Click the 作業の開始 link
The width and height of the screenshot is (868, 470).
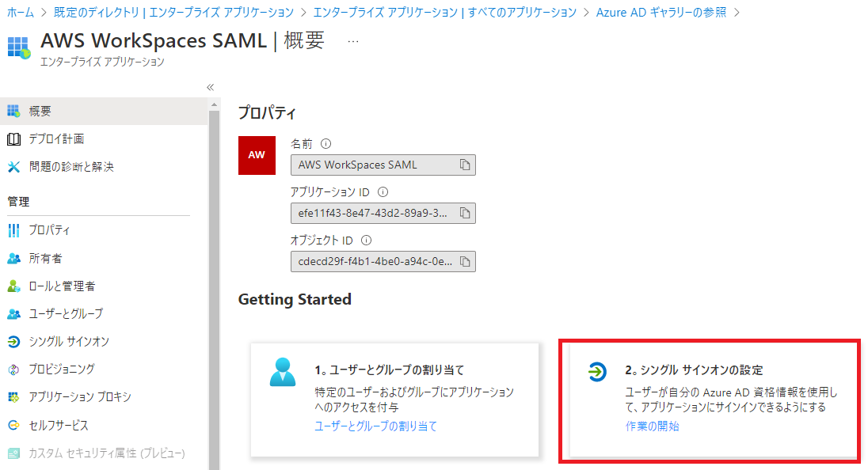[x=652, y=426]
